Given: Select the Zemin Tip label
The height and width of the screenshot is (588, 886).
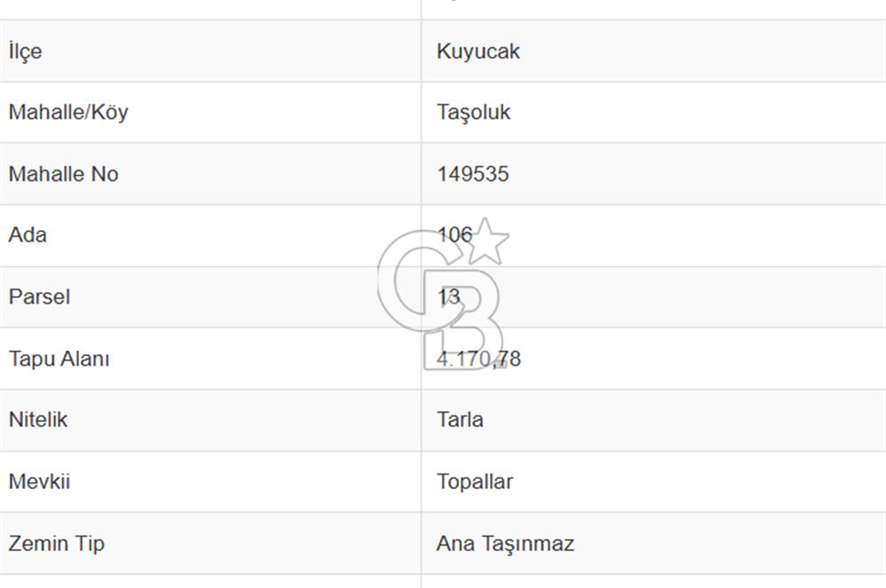Looking at the screenshot, I should click(x=57, y=544).
